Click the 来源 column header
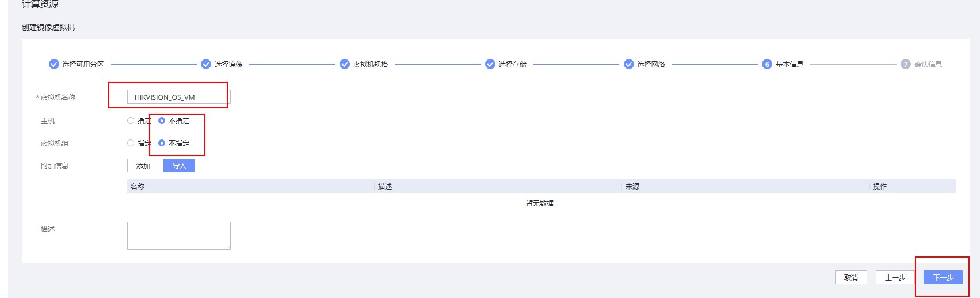This screenshot has height=298, width=980. click(746, 186)
